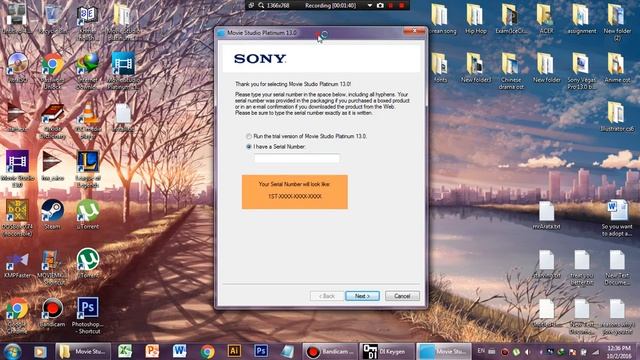Launch PowerPoint from the taskbar
Viewport: 640px width, 360px height.
[x=152, y=351]
